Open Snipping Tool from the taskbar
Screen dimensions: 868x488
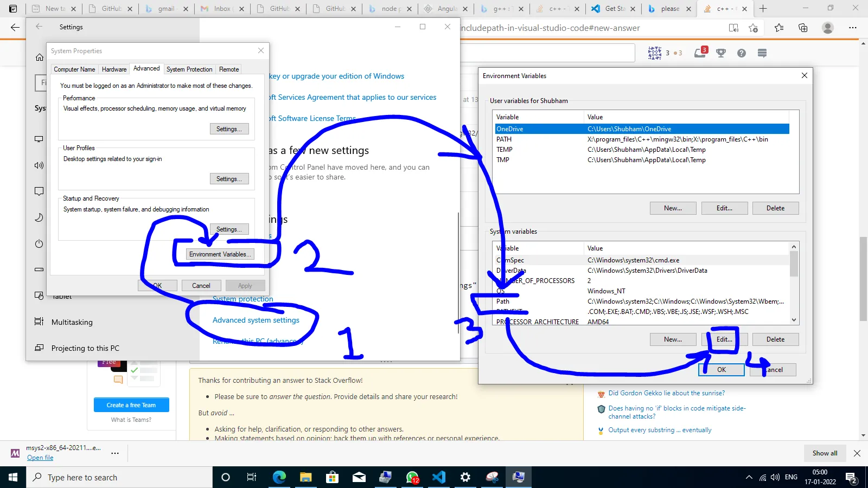coord(492,477)
